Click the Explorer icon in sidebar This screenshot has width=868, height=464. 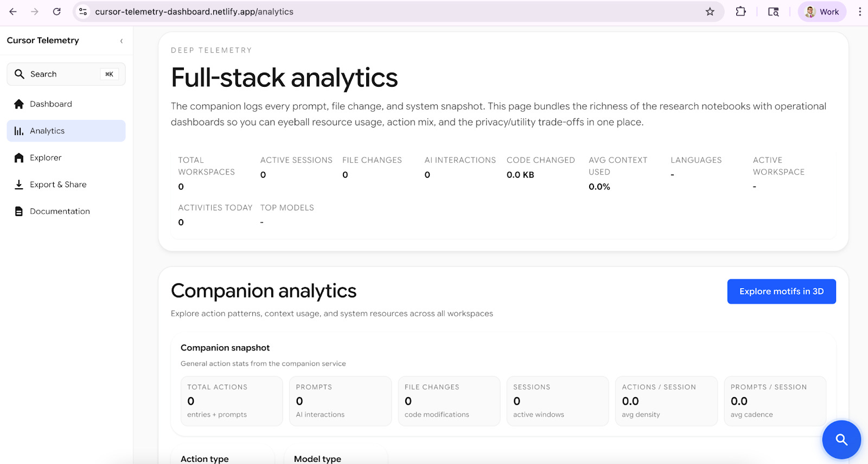pyautogui.click(x=19, y=157)
